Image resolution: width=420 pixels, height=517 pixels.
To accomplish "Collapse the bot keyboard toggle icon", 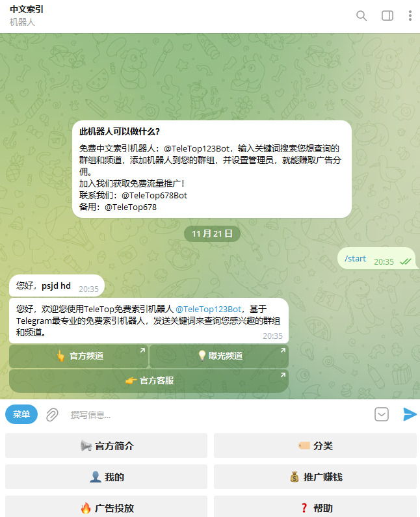I will pyautogui.click(x=382, y=414).
